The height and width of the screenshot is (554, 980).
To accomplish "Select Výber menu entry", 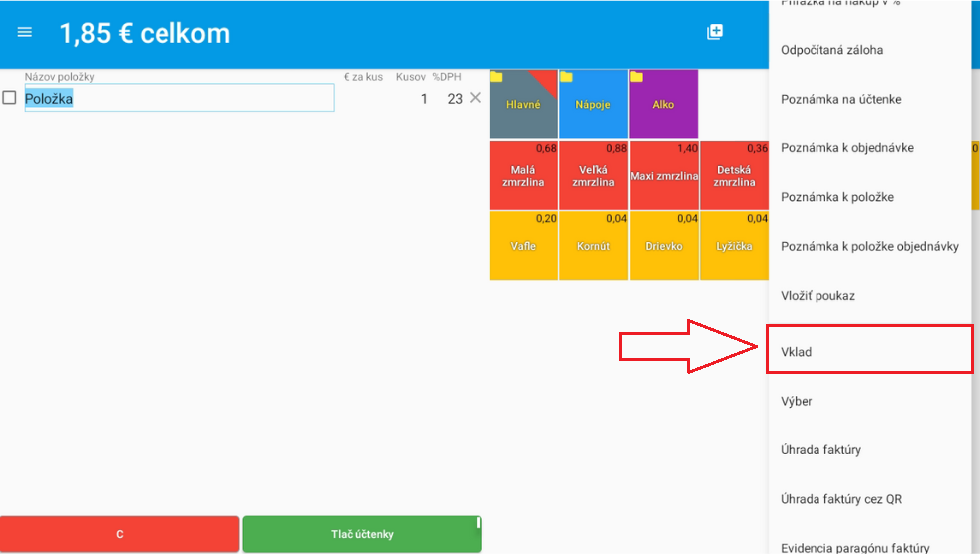I will [x=868, y=401].
